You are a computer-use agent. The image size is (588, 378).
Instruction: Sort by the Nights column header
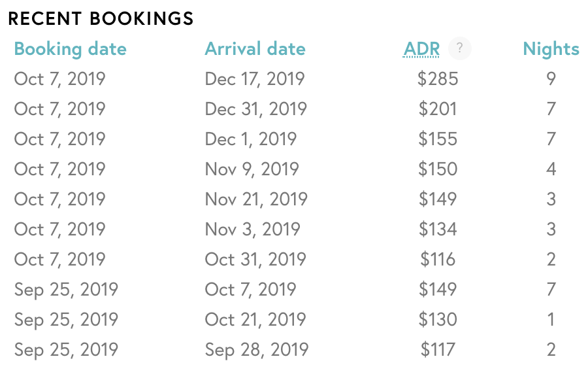click(551, 49)
